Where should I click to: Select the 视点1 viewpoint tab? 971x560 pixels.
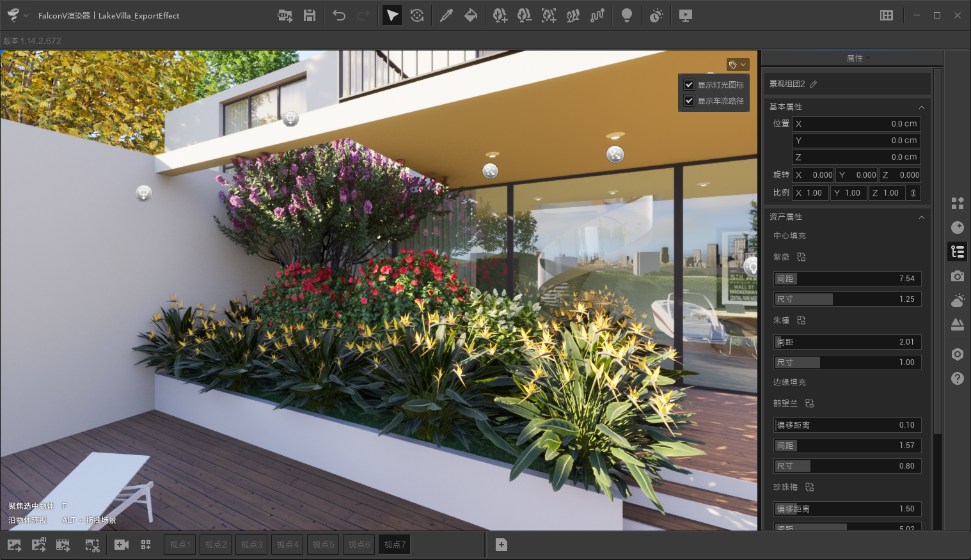pyautogui.click(x=179, y=544)
